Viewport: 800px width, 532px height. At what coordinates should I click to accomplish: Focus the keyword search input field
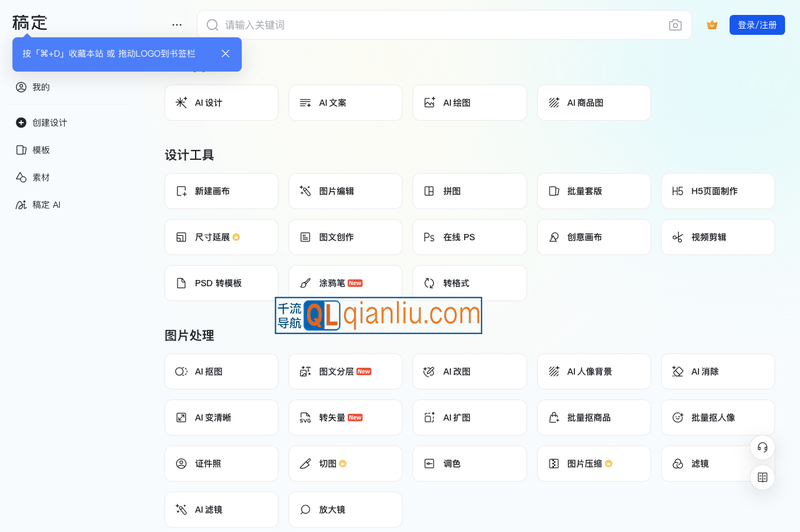tap(444, 25)
